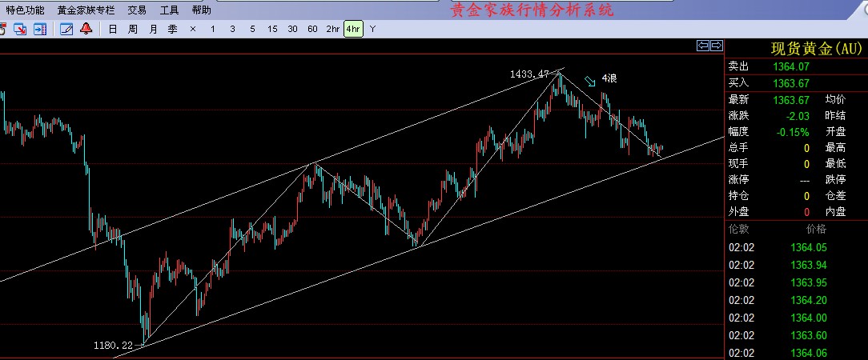The height and width of the screenshot is (360, 868).
Task: Click the 总手 label
Action: 738,148
